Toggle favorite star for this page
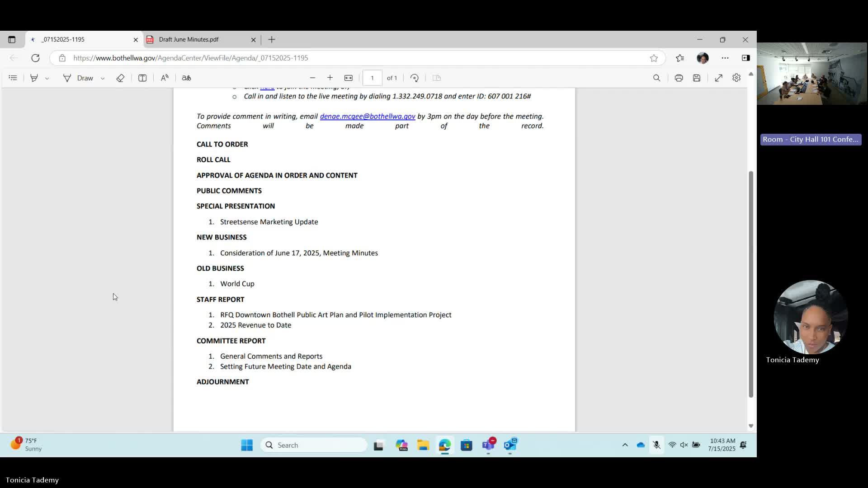Image resolution: width=868 pixels, height=488 pixels. point(654,58)
